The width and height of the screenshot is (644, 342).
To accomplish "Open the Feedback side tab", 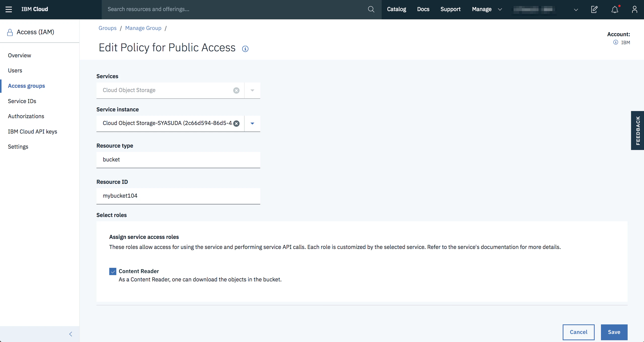I will tap(637, 130).
